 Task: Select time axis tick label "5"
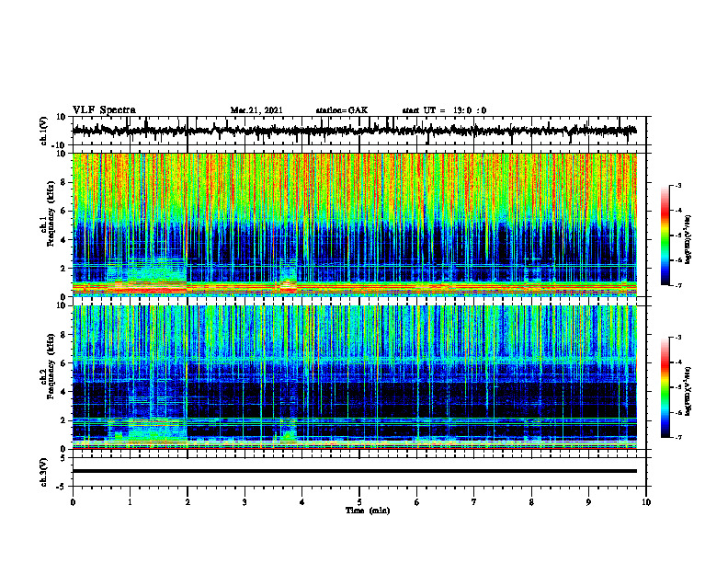tap(359, 502)
